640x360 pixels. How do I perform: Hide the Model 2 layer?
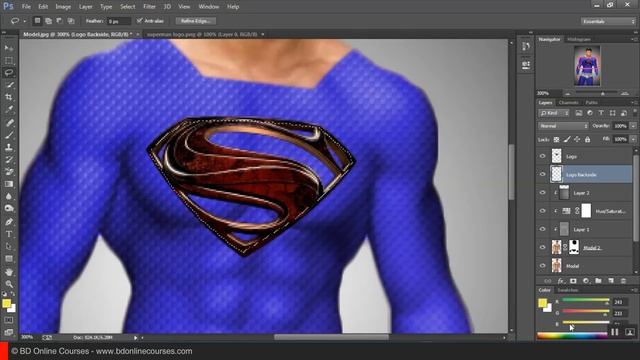[542, 247]
